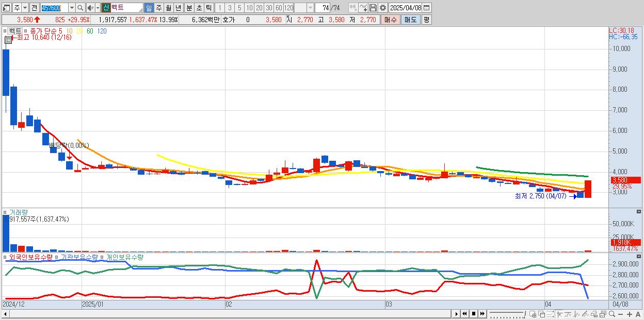Click the data grid icon below 벡트 label
Screen dimensions: 644x320
8,39
